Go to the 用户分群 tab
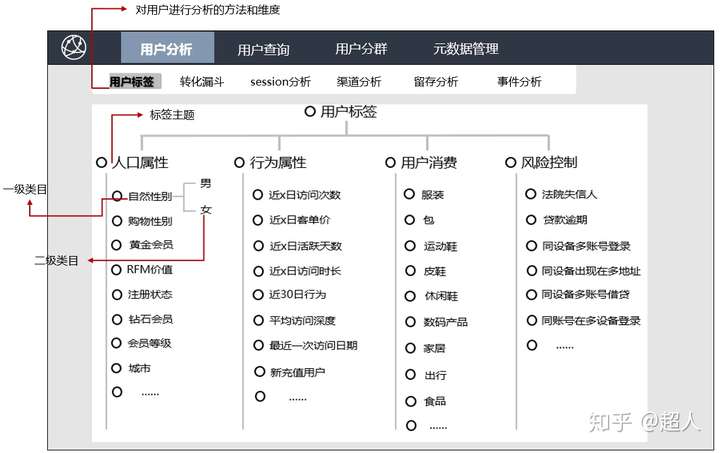The width and height of the screenshot is (720, 453). 361,48
